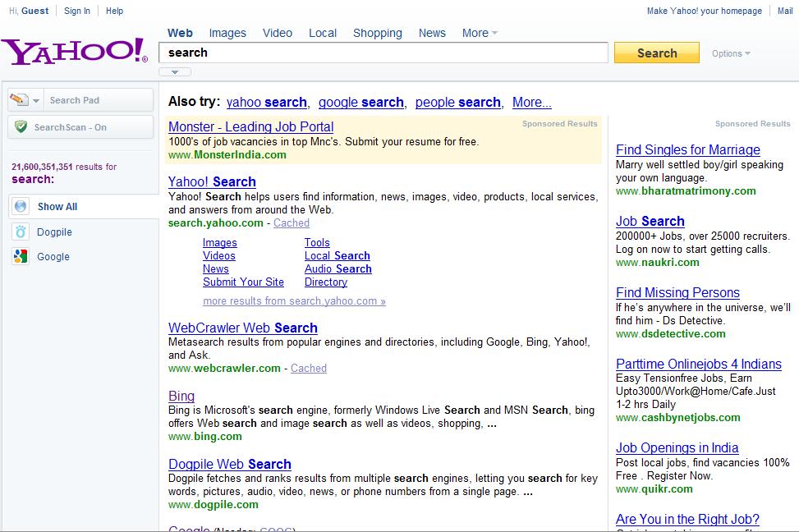Open the Tools sublink
This screenshot has width=799, height=532.
(317, 242)
